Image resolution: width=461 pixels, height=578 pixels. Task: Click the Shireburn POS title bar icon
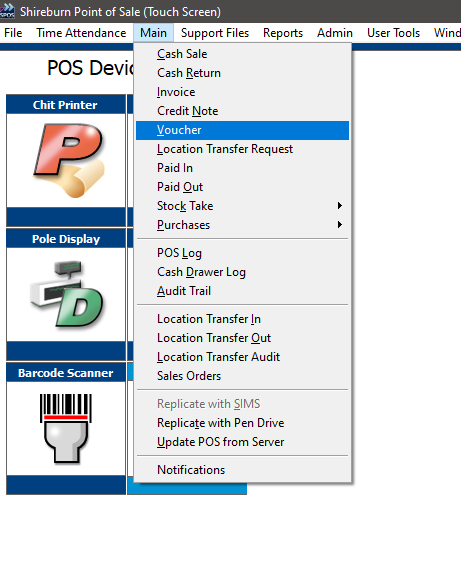7,11
